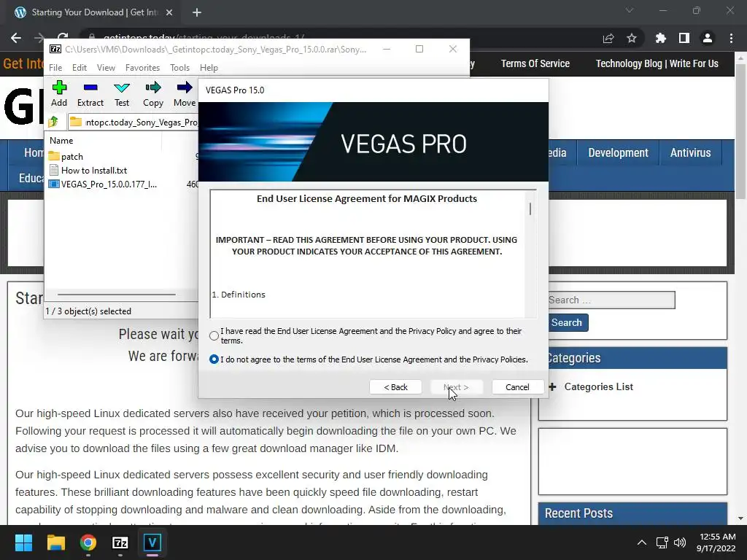
Task: Click 7-Zip up-folder arrow icon
Action: (x=53, y=122)
